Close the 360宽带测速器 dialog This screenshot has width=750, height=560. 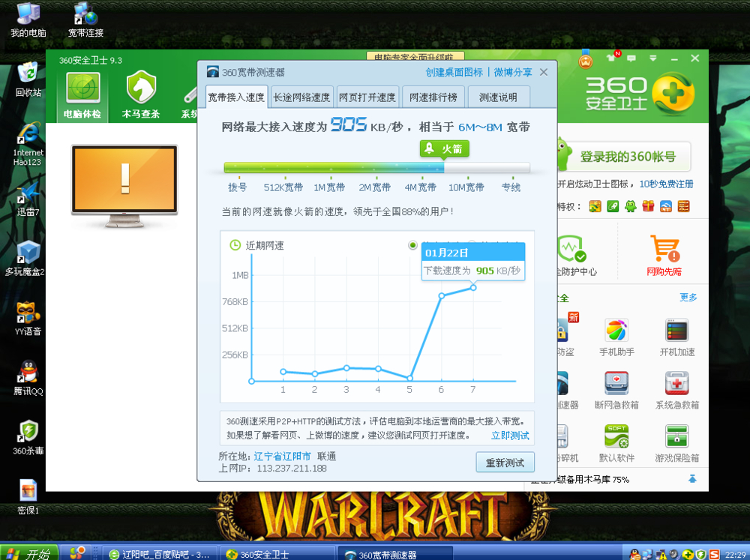544,72
